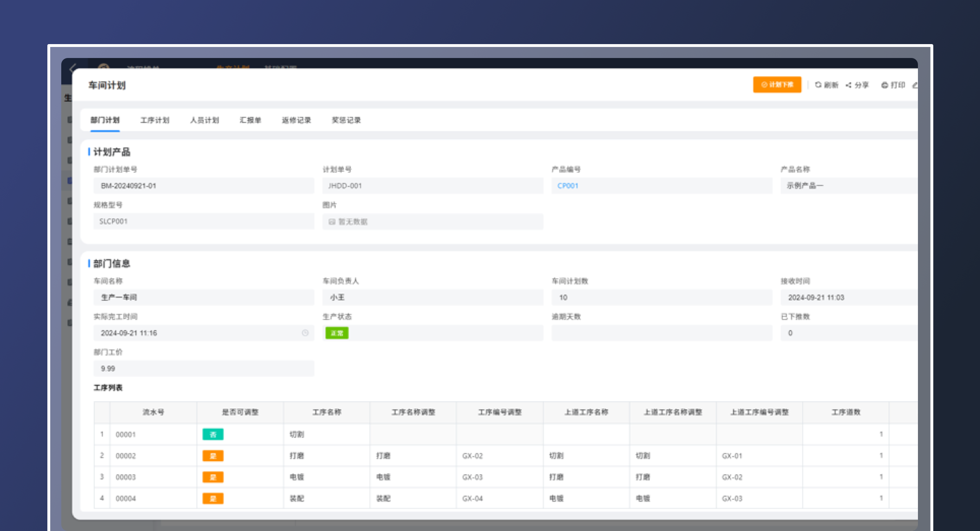Open the 奖惩记录 tab
The width and height of the screenshot is (980, 531).
click(x=346, y=120)
